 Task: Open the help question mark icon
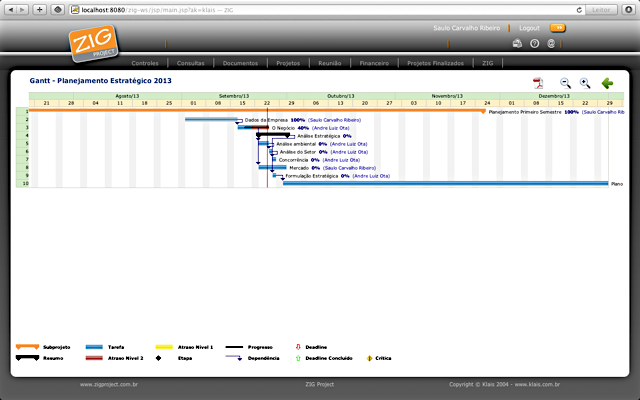(534, 44)
